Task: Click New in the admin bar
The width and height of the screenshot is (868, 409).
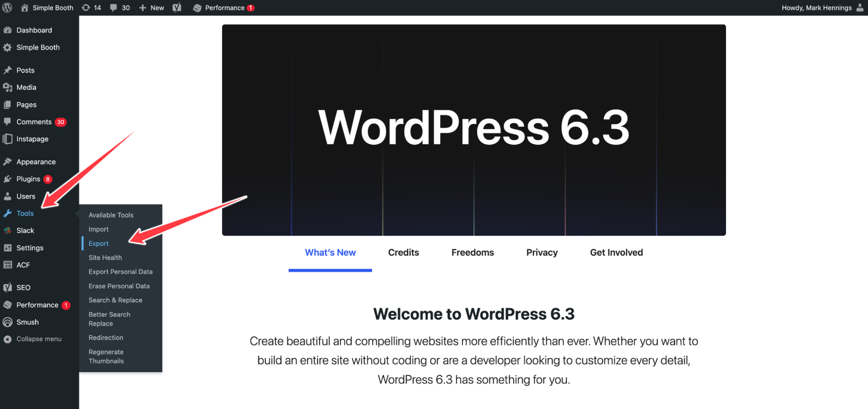Action: (157, 8)
